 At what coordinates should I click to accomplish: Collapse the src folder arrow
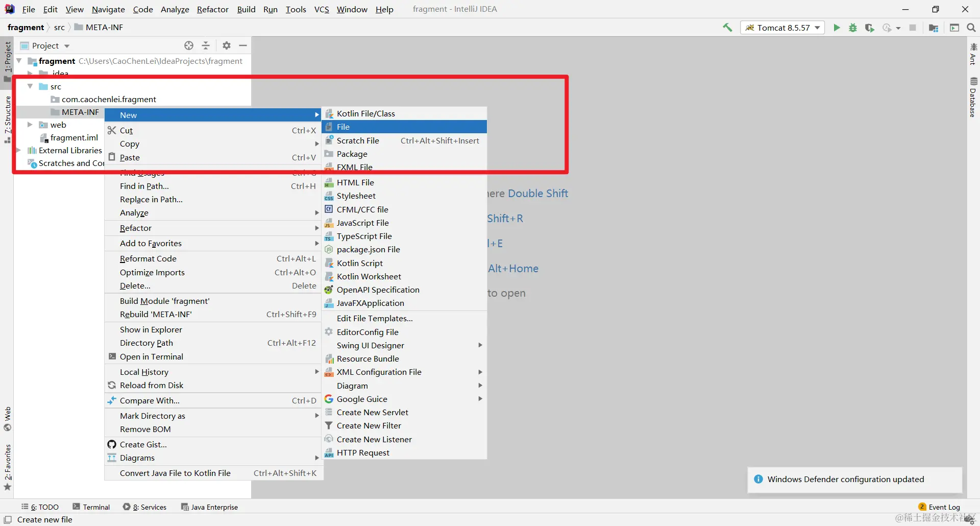tap(30, 86)
